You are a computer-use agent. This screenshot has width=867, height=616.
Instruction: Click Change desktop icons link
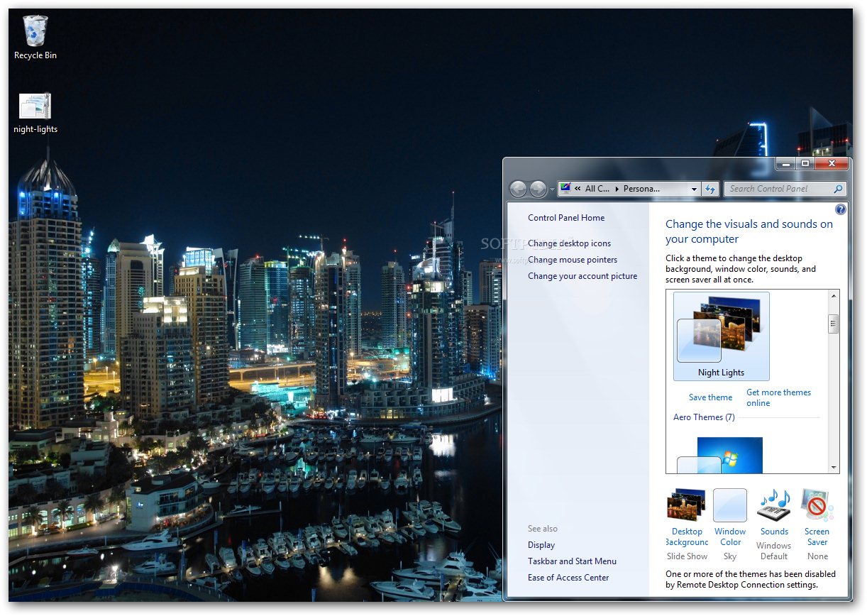point(569,243)
